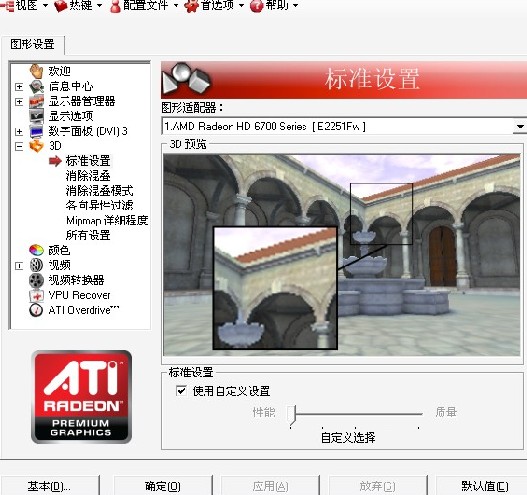Click the 放弃(D) button
This screenshot has width=527, height=495.
[377, 486]
